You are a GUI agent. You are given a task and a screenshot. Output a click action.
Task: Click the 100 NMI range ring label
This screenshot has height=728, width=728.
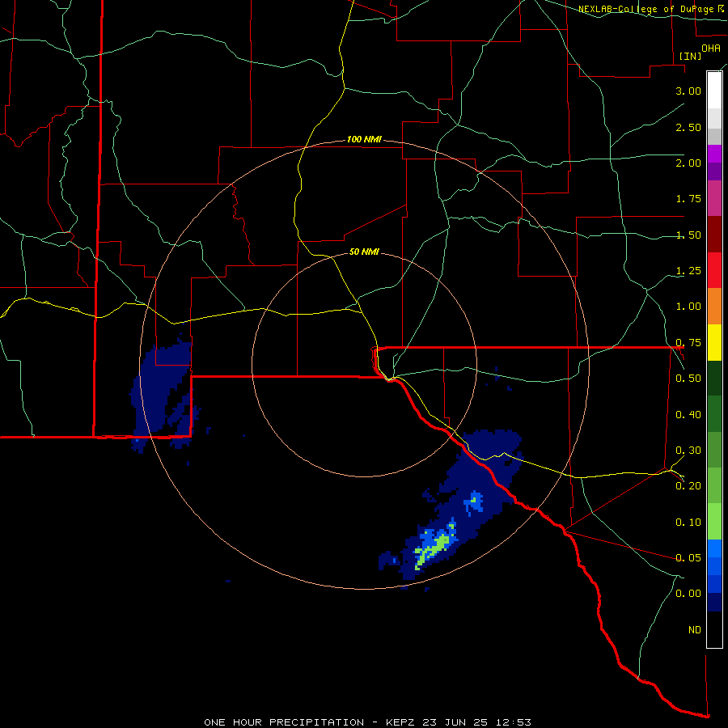click(x=364, y=139)
